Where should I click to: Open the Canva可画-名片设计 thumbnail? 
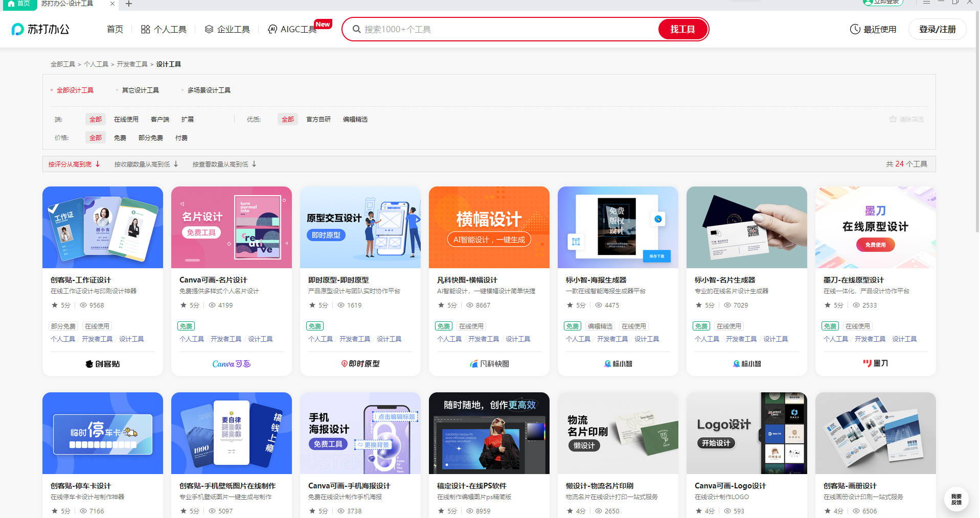tap(232, 227)
